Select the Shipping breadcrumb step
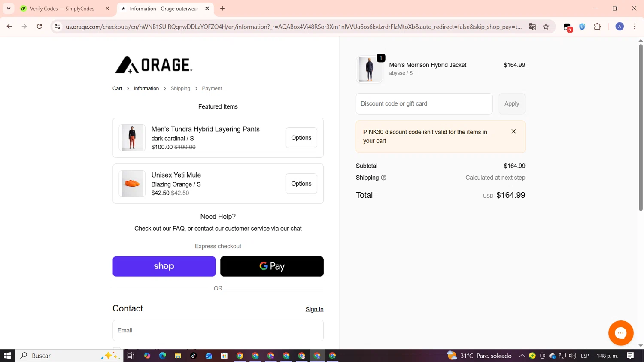 point(180,88)
